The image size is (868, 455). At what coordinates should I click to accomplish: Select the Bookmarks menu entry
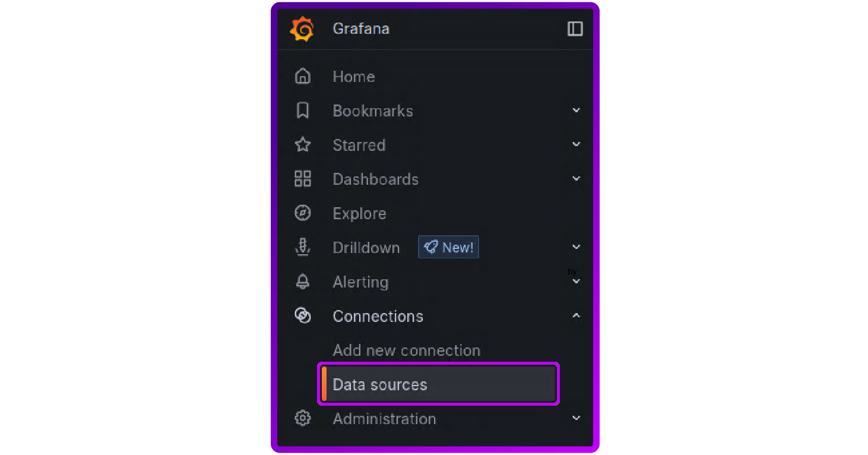pyautogui.click(x=373, y=110)
